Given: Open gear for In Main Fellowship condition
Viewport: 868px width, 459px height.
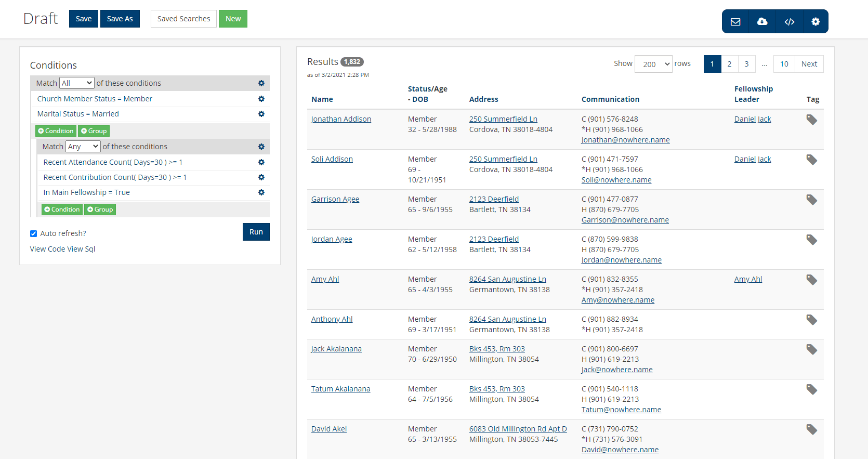Looking at the screenshot, I should pos(261,192).
